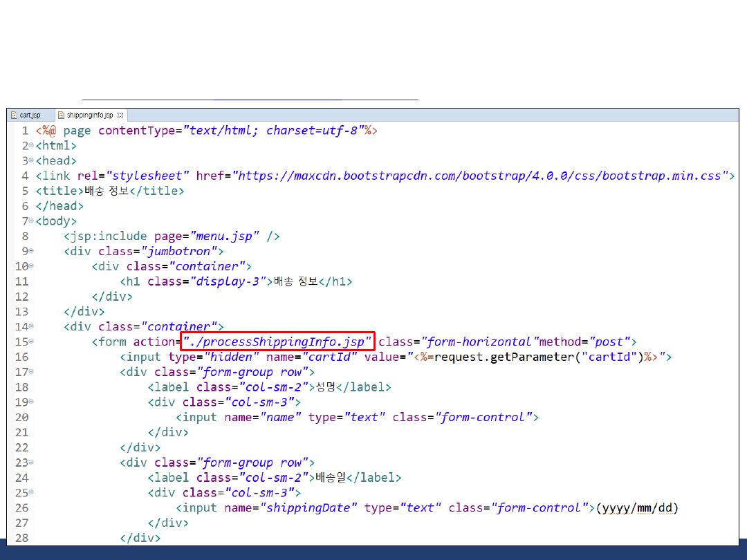Fold the form element at line 15
Viewport: 747px width, 560px height.
tap(31, 342)
